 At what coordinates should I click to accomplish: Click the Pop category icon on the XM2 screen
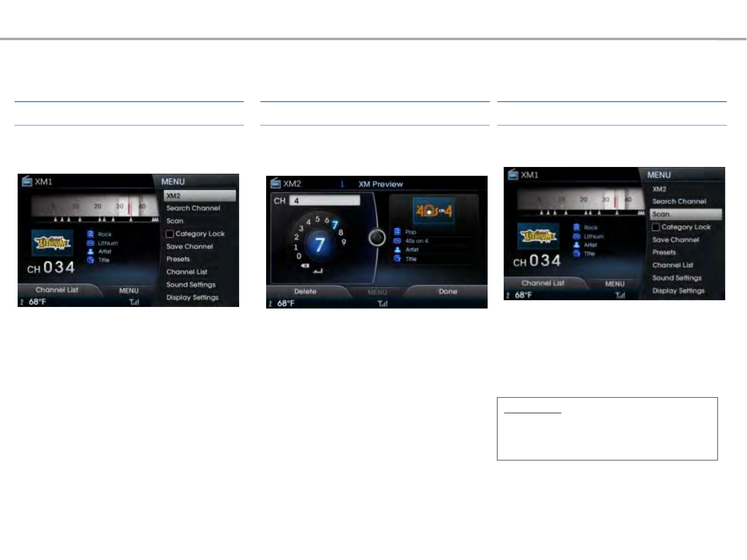pyautogui.click(x=397, y=232)
